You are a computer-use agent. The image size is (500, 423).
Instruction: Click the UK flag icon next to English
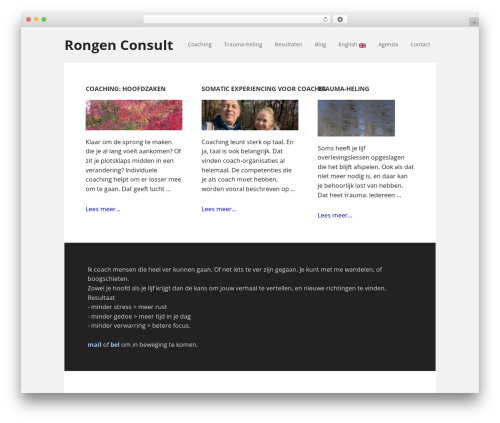click(x=362, y=45)
